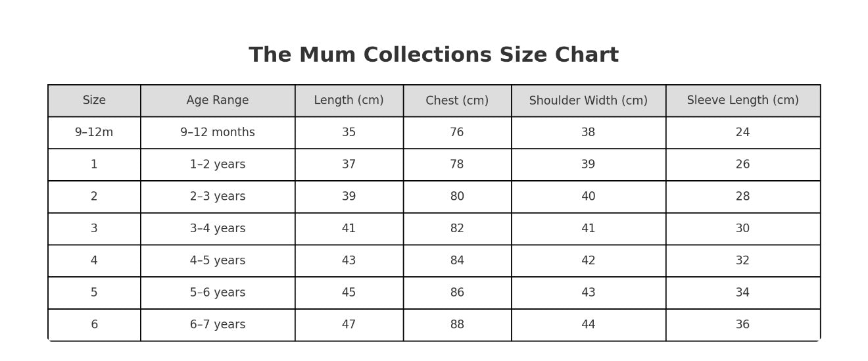Click sleeve length value 36 cell
This screenshot has height=361, width=868.
click(743, 325)
